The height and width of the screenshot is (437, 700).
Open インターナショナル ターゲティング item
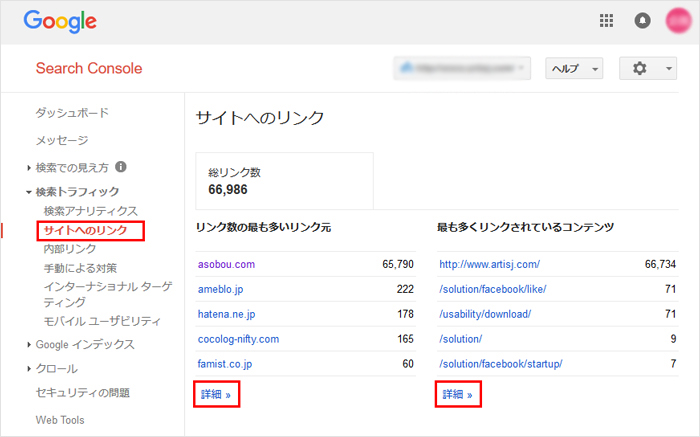108,294
